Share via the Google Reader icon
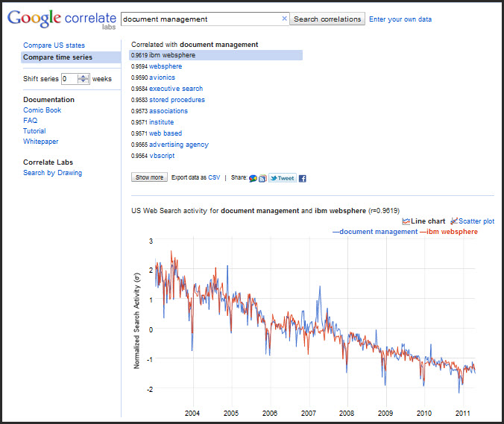 tap(262, 178)
